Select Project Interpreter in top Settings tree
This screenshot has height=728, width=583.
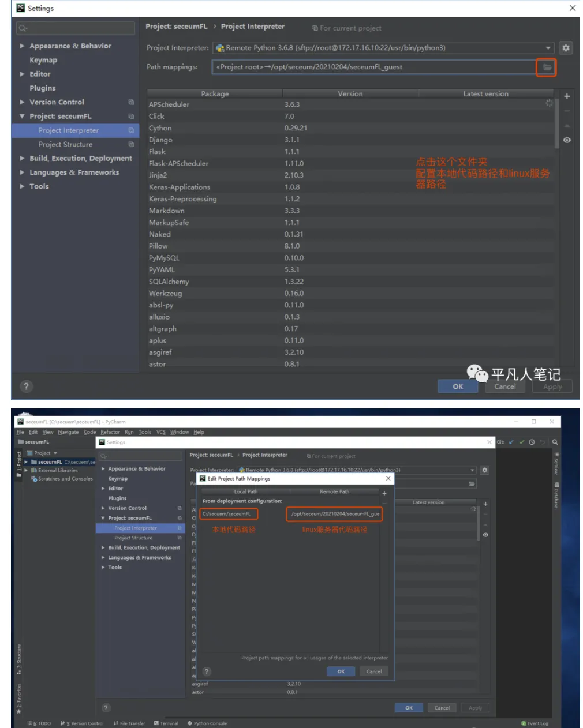point(69,130)
